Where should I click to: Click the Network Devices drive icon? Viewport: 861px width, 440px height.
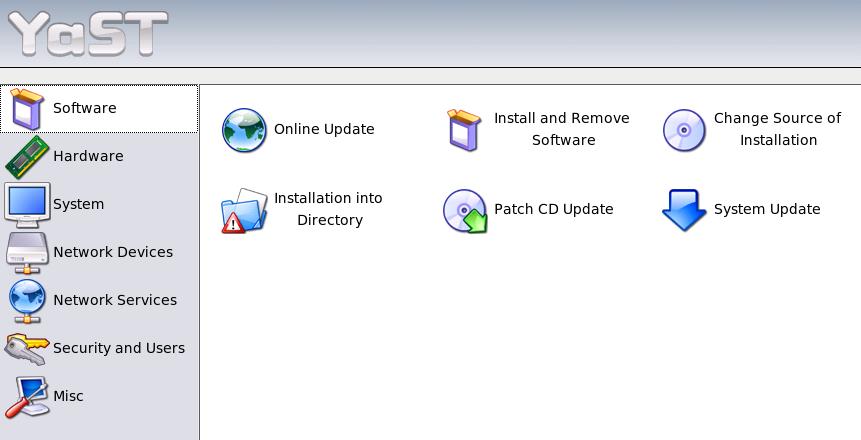coord(27,253)
